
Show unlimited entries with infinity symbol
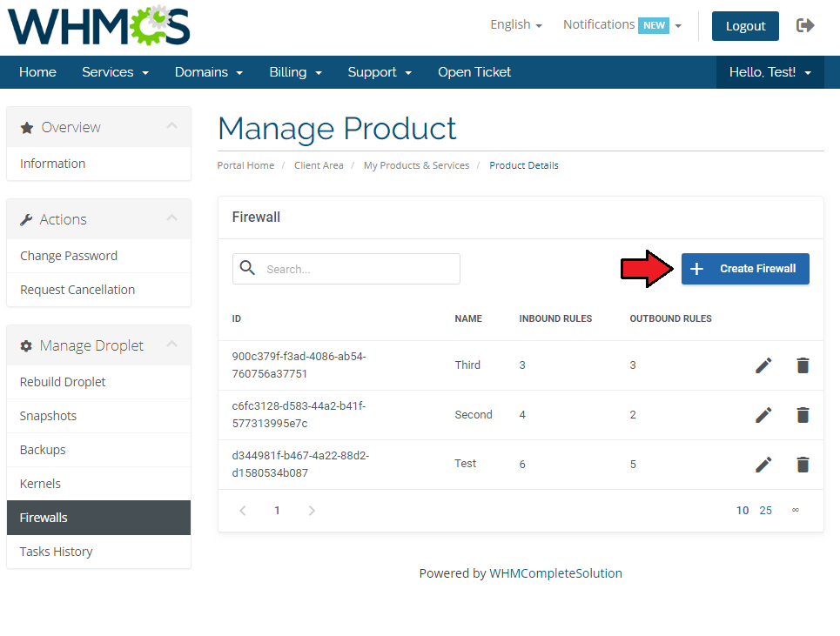click(796, 510)
